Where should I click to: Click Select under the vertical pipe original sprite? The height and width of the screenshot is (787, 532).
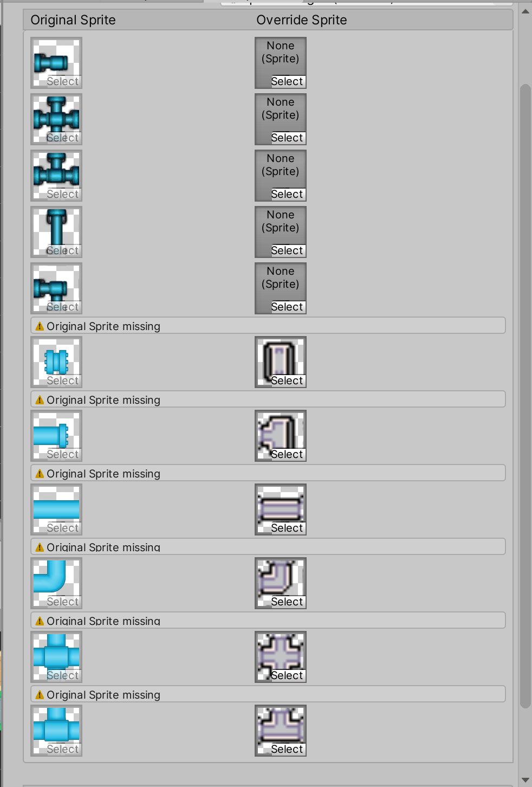tap(63, 250)
